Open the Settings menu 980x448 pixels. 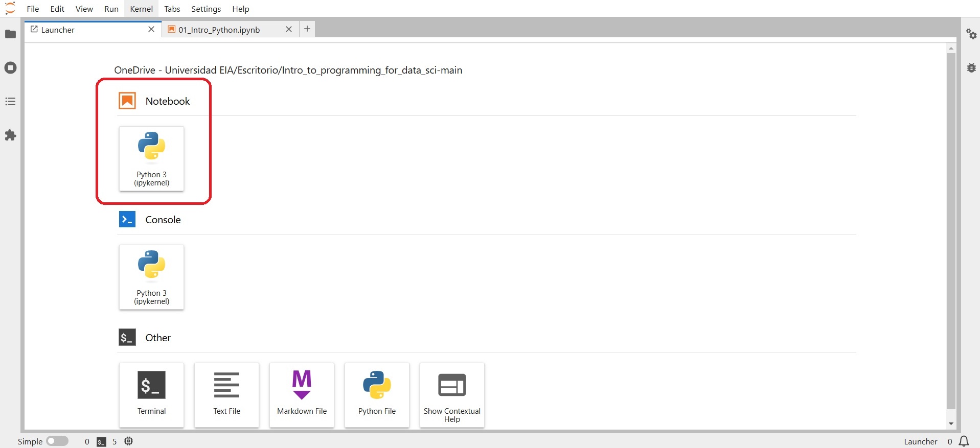click(206, 9)
